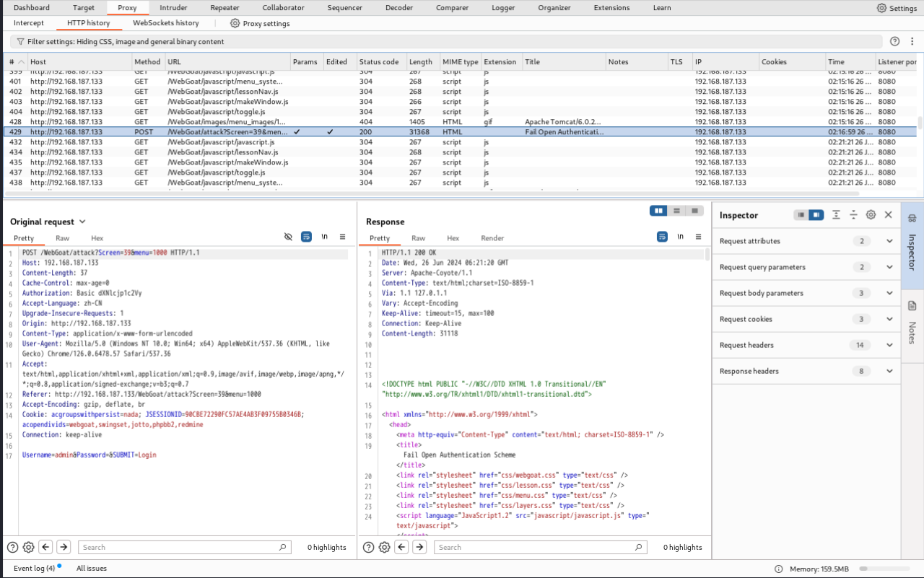Expand Request query parameters section

[x=889, y=267]
